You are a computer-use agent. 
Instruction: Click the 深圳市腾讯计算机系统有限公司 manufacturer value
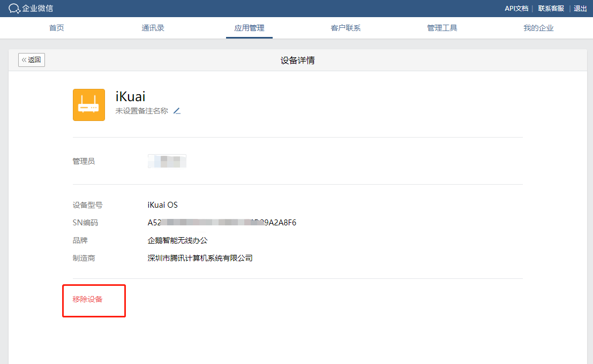click(200, 258)
